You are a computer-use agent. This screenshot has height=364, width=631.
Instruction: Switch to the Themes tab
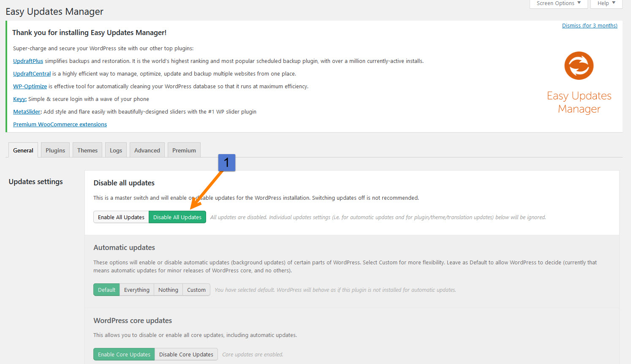click(87, 150)
